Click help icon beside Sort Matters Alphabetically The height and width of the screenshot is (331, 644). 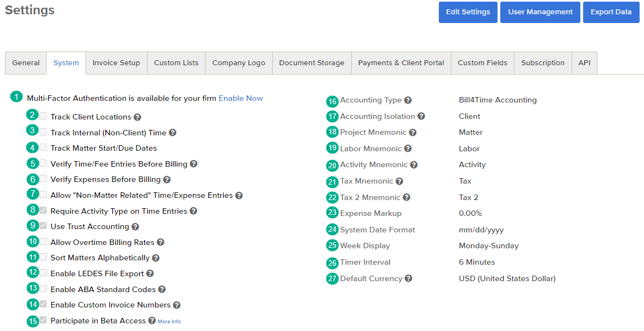tap(156, 259)
